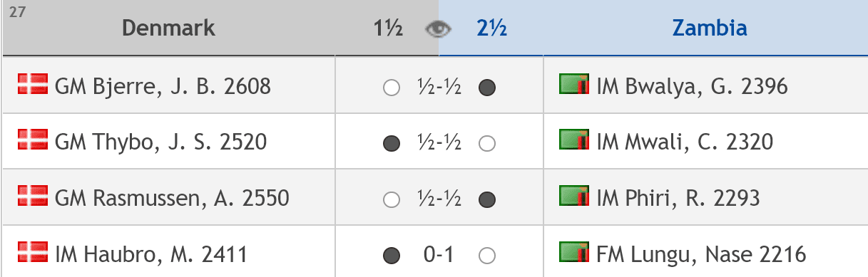This screenshot has height=277, width=868.
Task: Select player GM Rasmussen, A. 2550
Action: (x=172, y=198)
